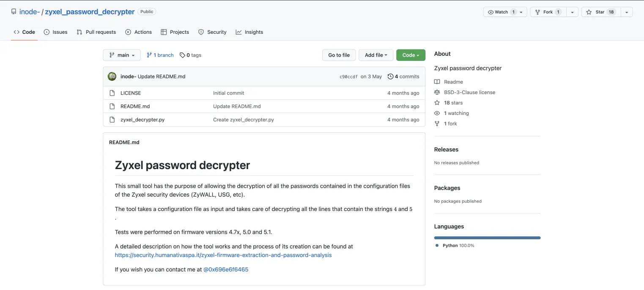Click the file icon beside README.md

coord(112,106)
